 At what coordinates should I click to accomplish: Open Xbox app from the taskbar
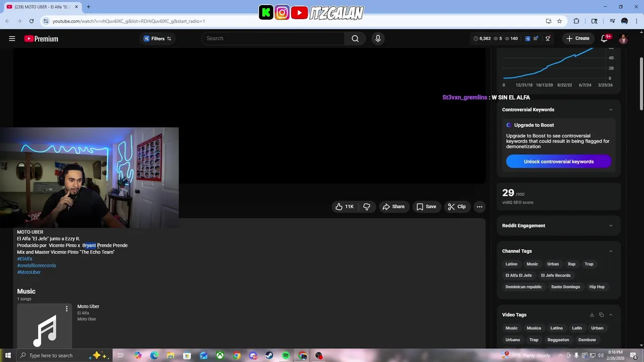click(220, 355)
